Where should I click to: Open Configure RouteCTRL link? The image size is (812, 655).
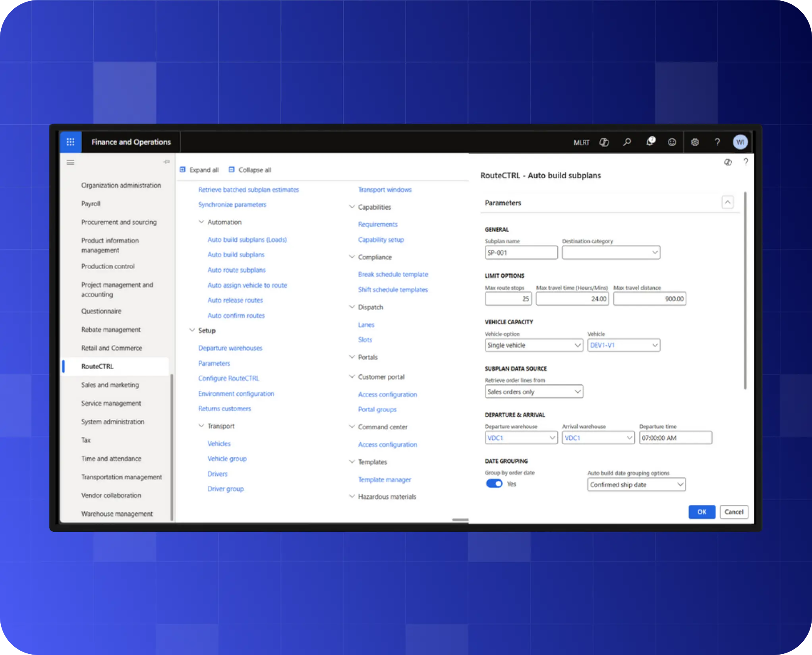click(228, 378)
